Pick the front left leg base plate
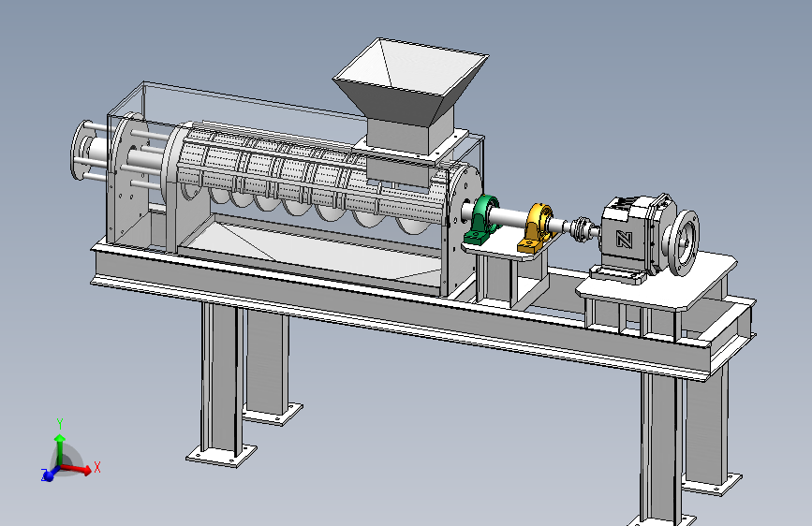 tap(221, 455)
